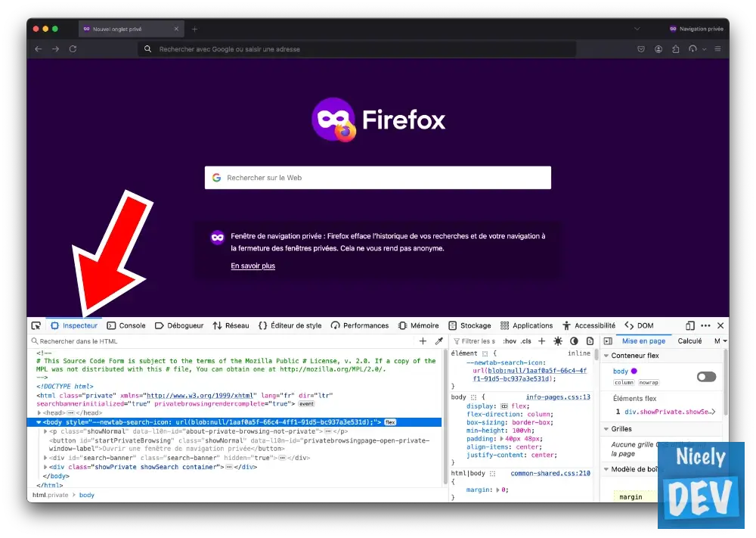756x538 pixels.
Task: Open the DevTools three-dots options menu
Action: [x=705, y=325]
